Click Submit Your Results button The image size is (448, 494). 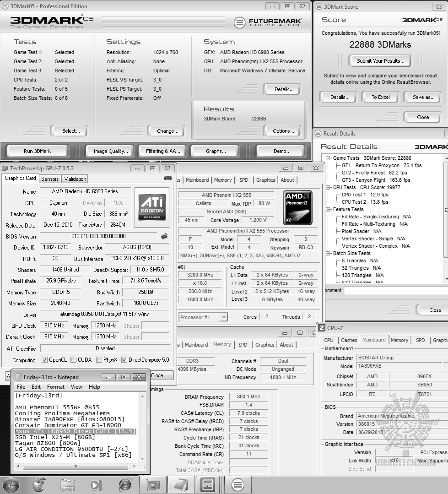(x=381, y=61)
